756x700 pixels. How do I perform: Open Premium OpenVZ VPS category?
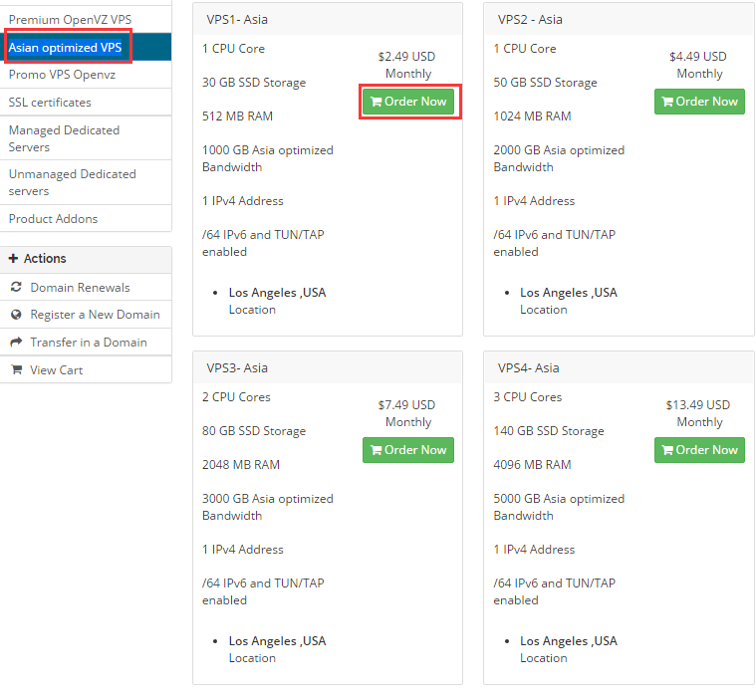point(70,20)
